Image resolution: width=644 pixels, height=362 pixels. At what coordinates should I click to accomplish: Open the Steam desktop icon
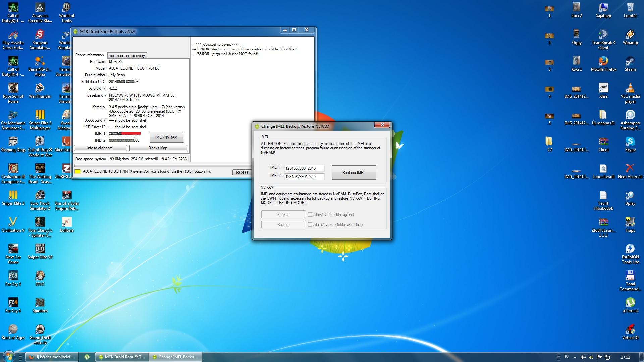tap(630, 61)
